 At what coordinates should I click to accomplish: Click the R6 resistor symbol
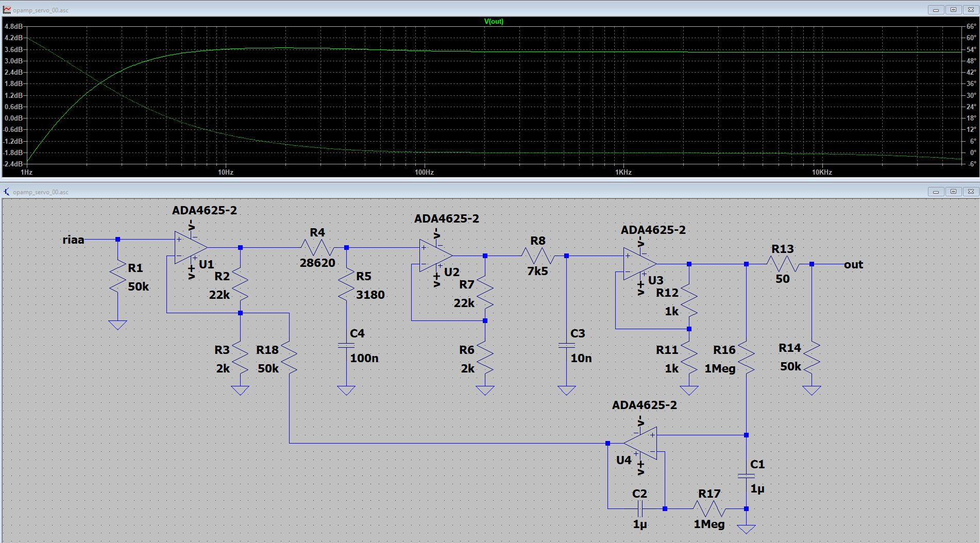coord(485,357)
